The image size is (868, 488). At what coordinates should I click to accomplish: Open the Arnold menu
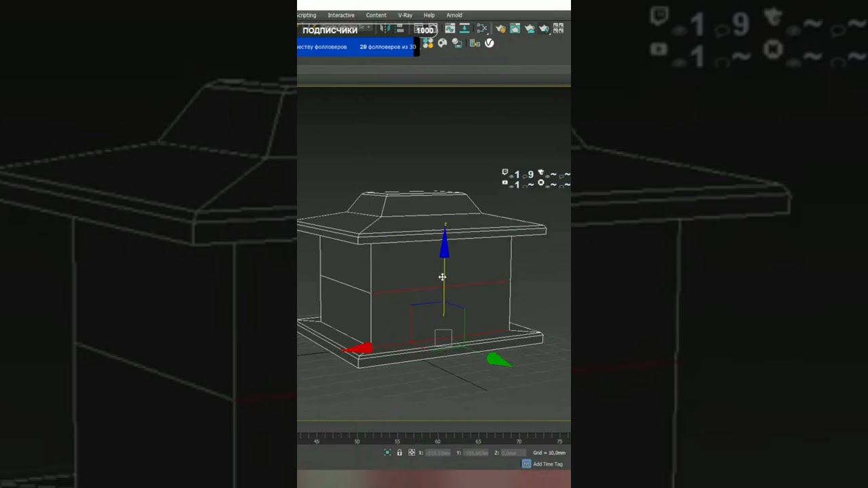(x=454, y=15)
